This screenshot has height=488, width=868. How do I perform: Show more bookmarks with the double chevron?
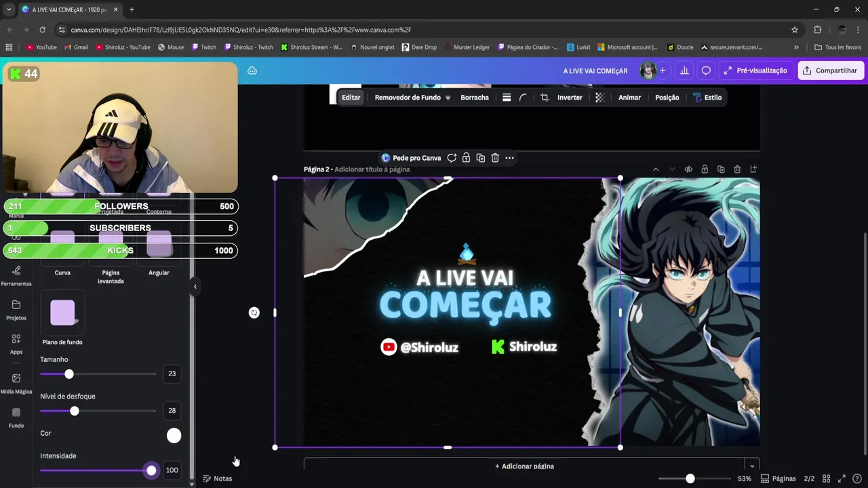[x=796, y=47]
